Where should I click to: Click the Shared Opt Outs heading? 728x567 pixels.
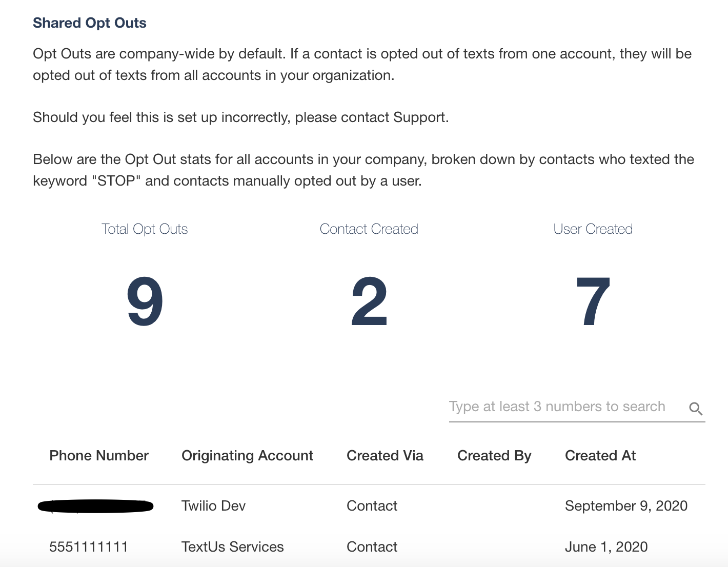tap(89, 23)
